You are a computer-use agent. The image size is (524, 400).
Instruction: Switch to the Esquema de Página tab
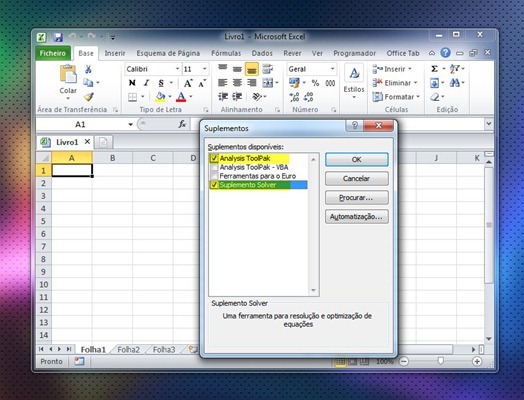point(168,53)
